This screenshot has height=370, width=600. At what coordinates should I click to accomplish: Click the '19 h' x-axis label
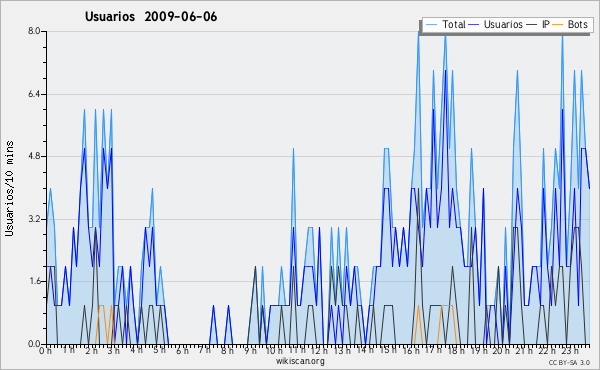point(479,350)
